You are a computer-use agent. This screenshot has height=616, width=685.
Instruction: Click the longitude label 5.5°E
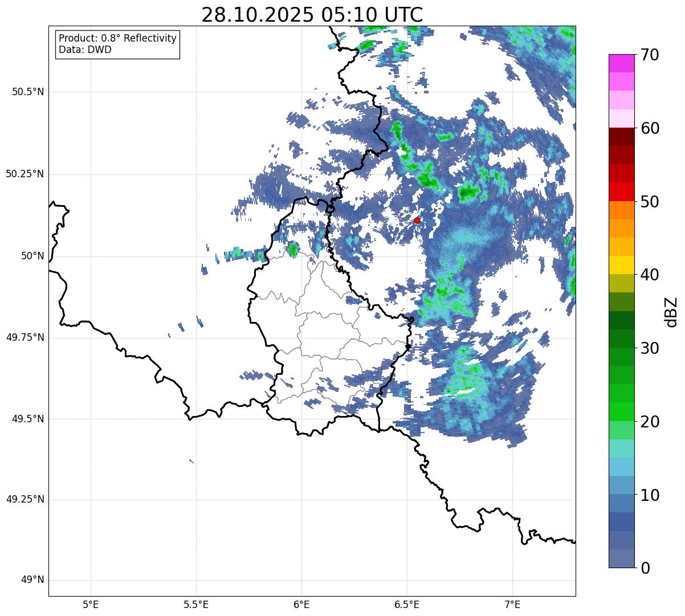coord(196,605)
